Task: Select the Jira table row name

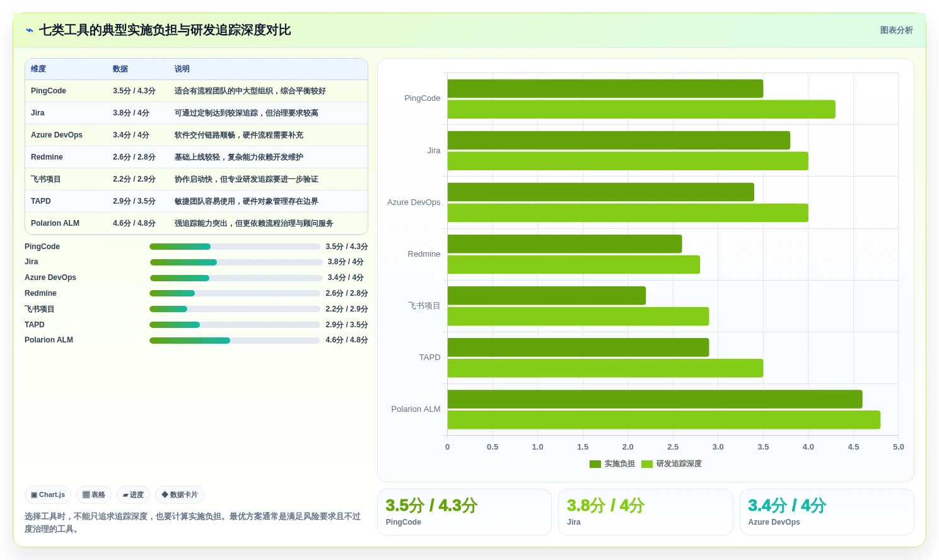Action: pos(38,113)
